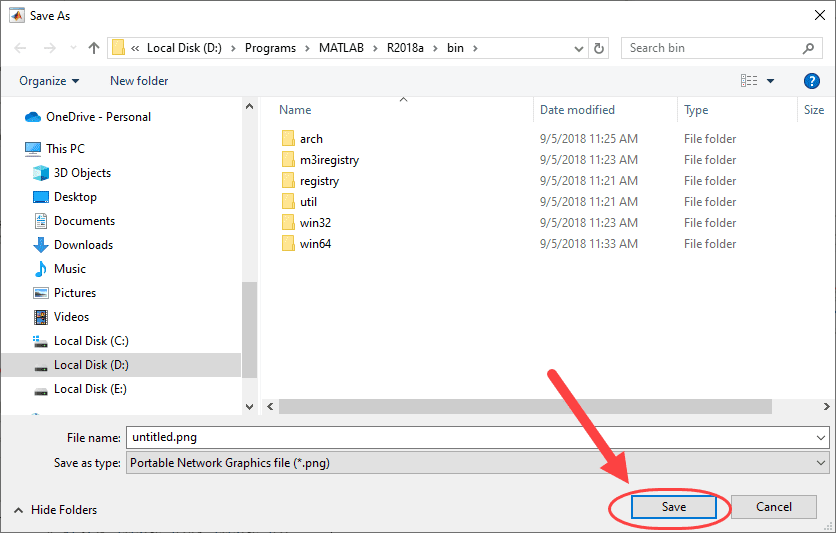Click the Cancel button
Viewport: 836px width, 533px height.
coord(774,507)
